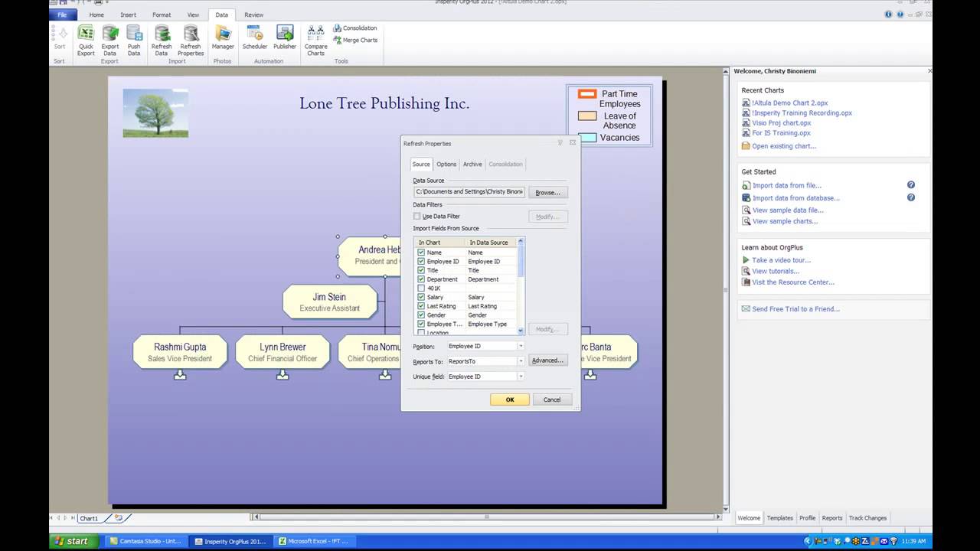Screen dimensions: 980x551
Task: Open the Refresh Properties ribbon button
Action: pyautogui.click(x=191, y=41)
